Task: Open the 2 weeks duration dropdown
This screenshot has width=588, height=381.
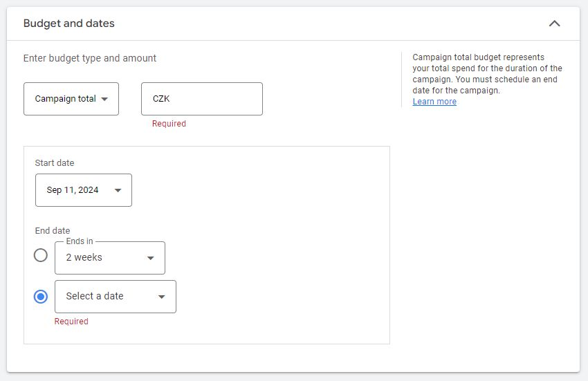Action: [x=109, y=258]
